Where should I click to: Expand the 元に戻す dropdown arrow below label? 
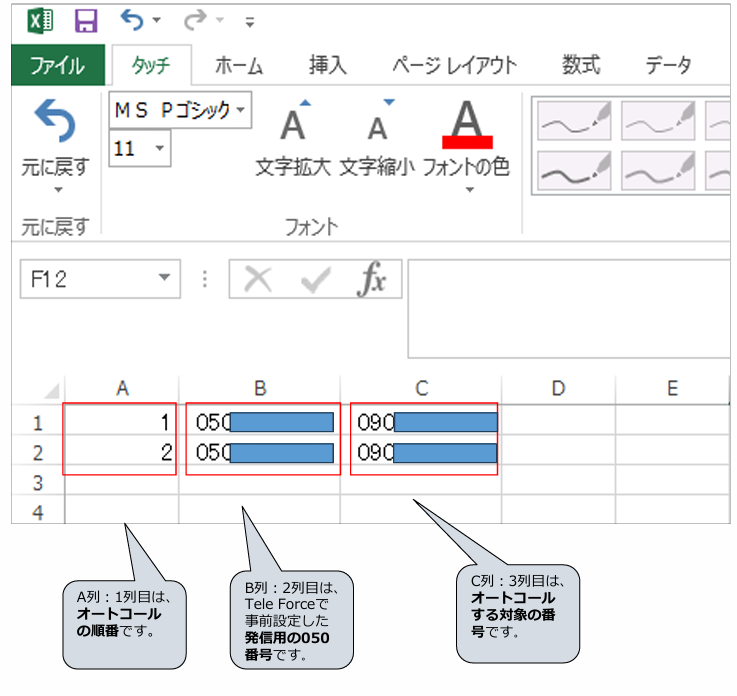coord(58,190)
